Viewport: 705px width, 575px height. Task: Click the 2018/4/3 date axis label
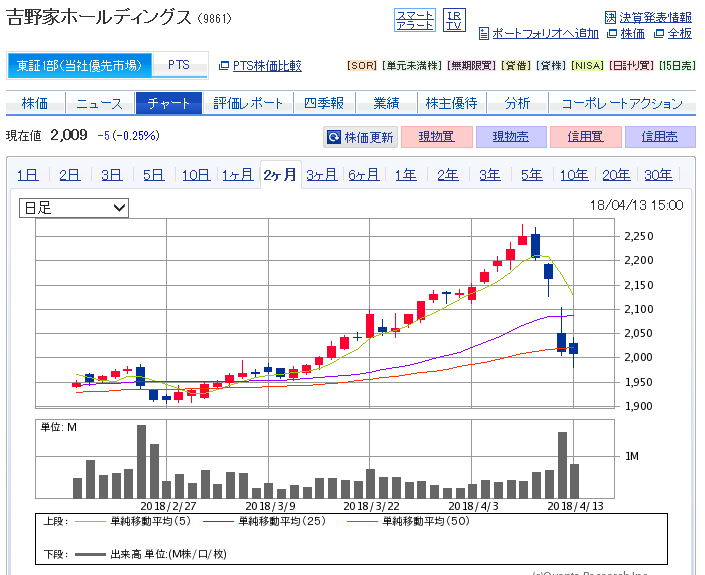click(x=473, y=506)
